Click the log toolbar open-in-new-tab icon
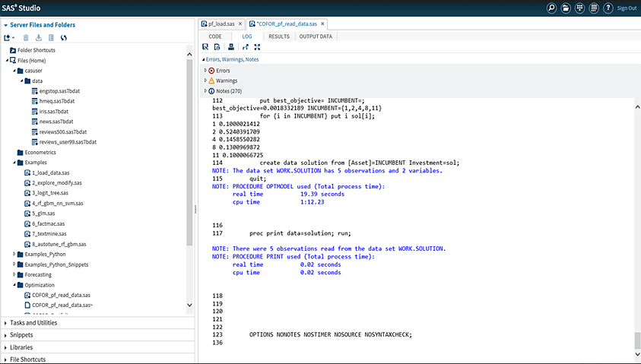This screenshot has width=641, height=364. (x=246, y=47)
